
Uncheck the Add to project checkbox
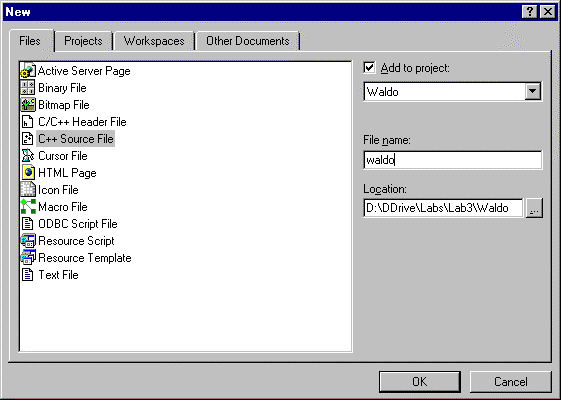tap(369, 68)
